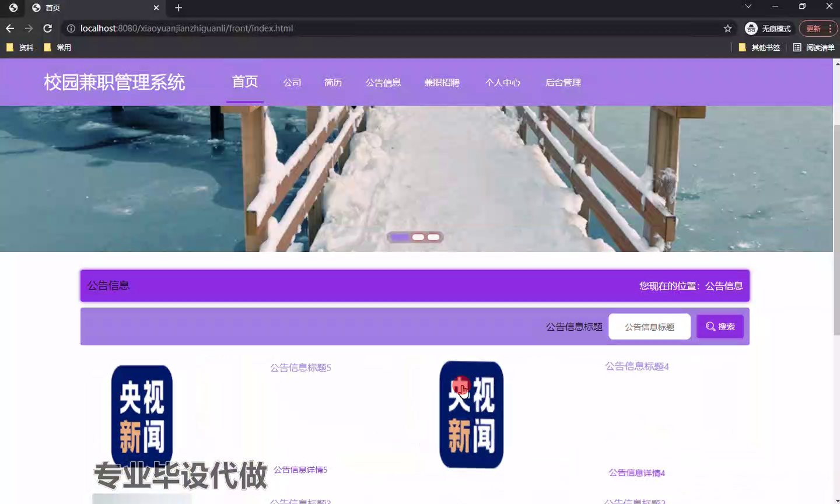Select the 首页 navigation item
Screen dimensions: 840x504
click(245, 82)
